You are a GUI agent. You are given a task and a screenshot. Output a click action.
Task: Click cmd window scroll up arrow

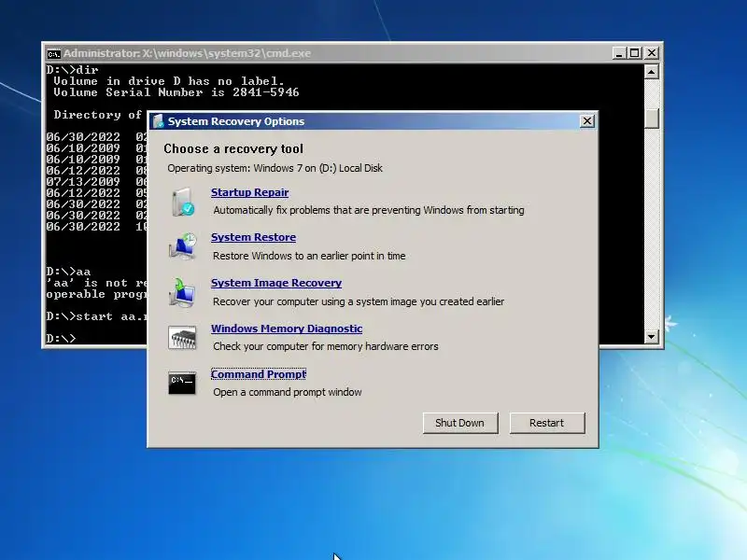(x=651, y=72)
